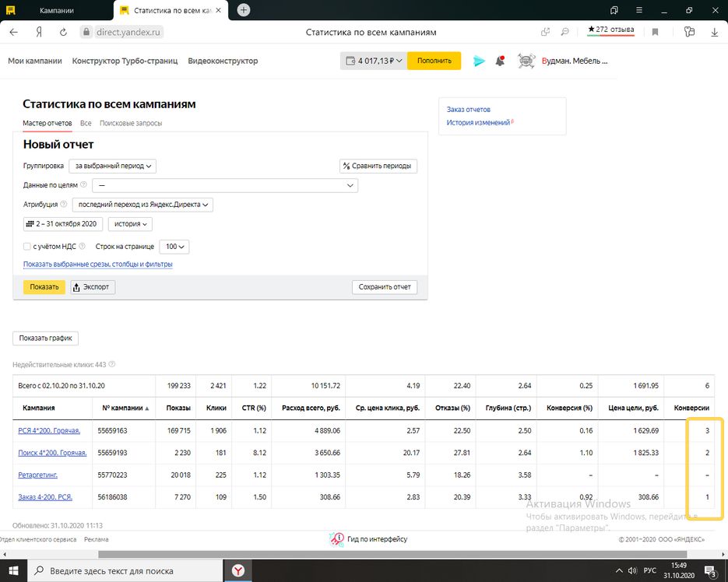Click the blue paper plane icon

click(x=479, y=61)
